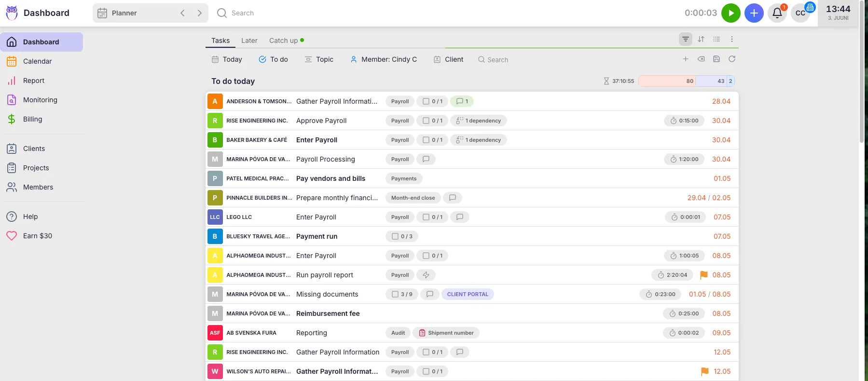The height and width of the screenshot is (381, 868).
Task: Expand the Topic filter
Action: point(318,59)
